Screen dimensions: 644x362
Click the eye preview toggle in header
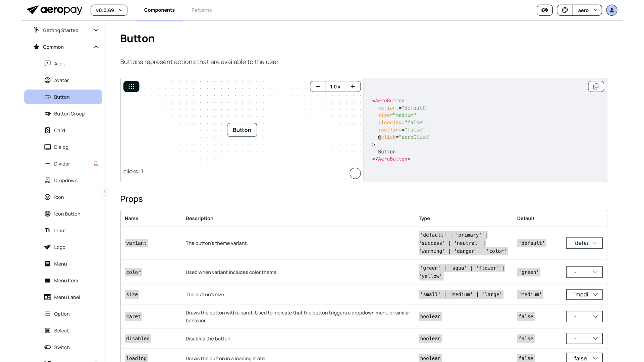[544, 10]
